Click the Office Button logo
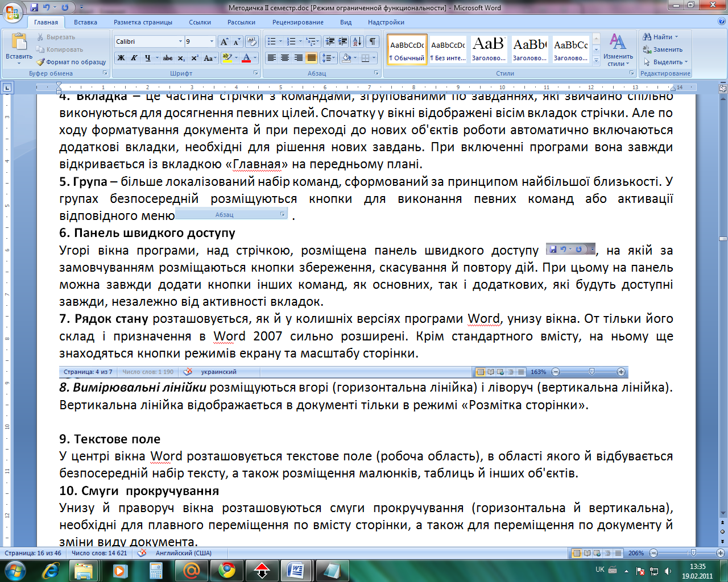This screenshot has height=582, width=728. click(x=13, y=12)
